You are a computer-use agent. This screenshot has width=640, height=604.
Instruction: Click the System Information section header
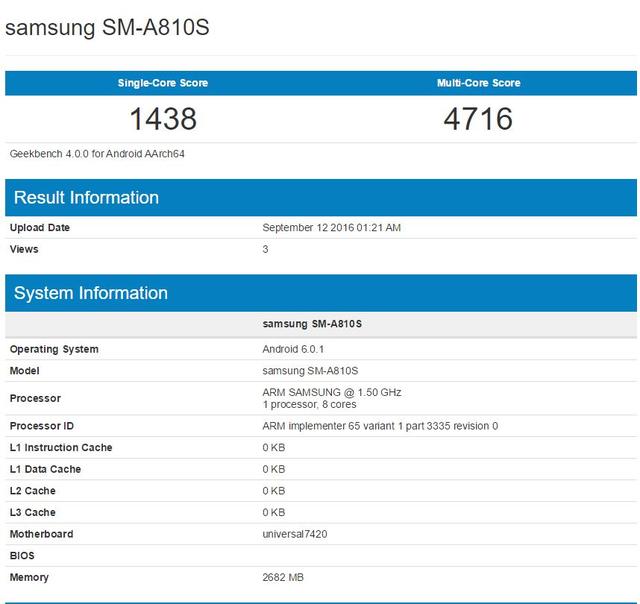[321, 293]
